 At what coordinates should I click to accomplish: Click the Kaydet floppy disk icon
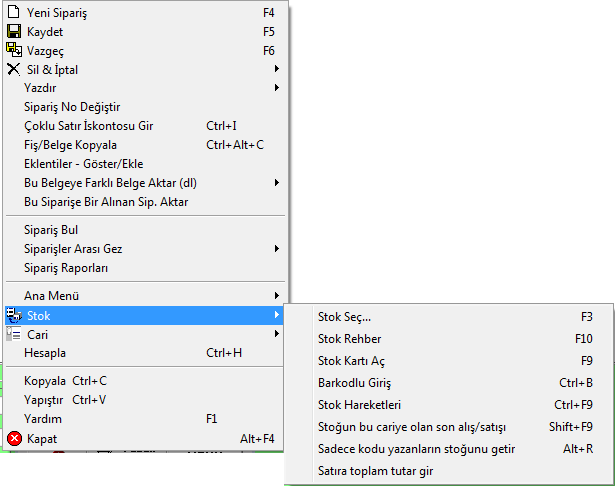tap(14, 31)
